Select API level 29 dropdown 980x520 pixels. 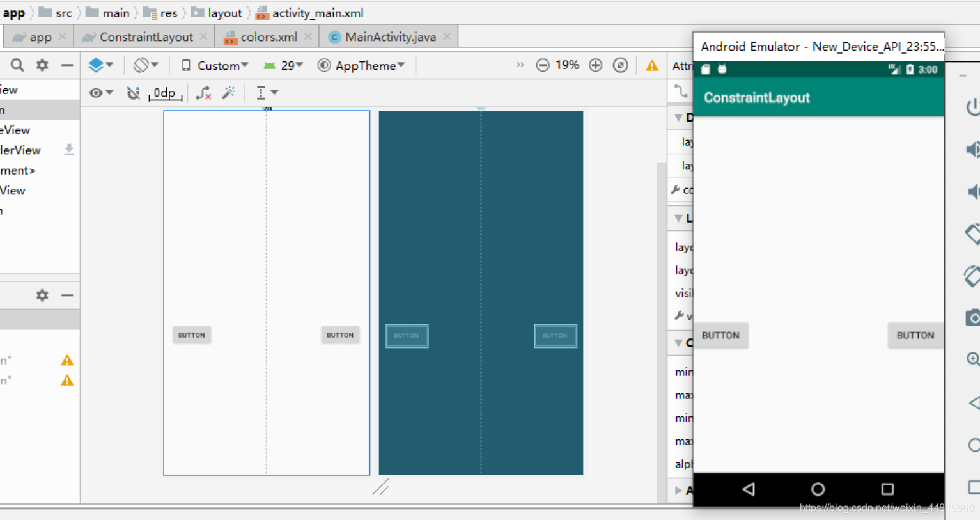pos(283,65)
